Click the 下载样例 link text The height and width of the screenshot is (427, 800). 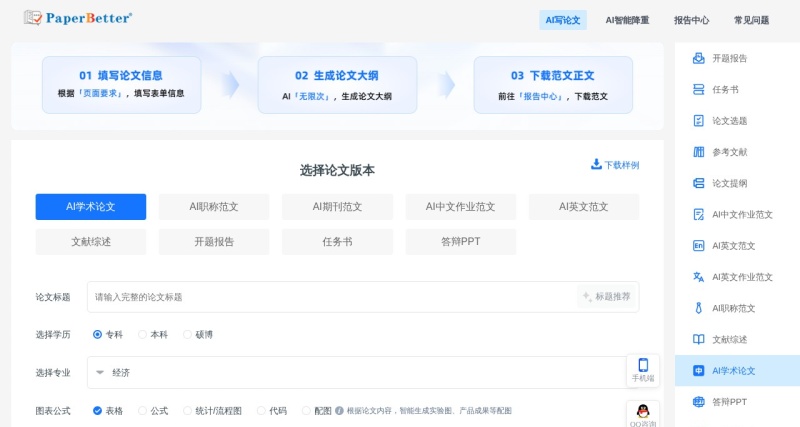621,165
